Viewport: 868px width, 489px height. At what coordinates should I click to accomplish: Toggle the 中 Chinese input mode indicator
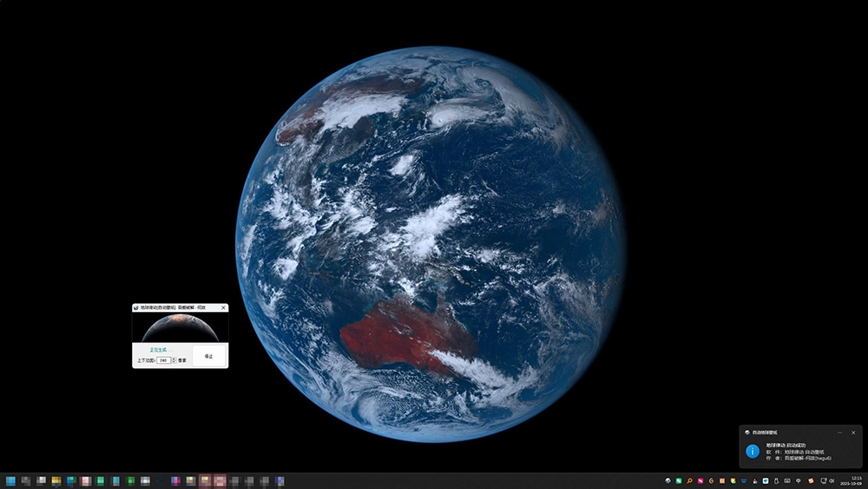pos(798,480)
